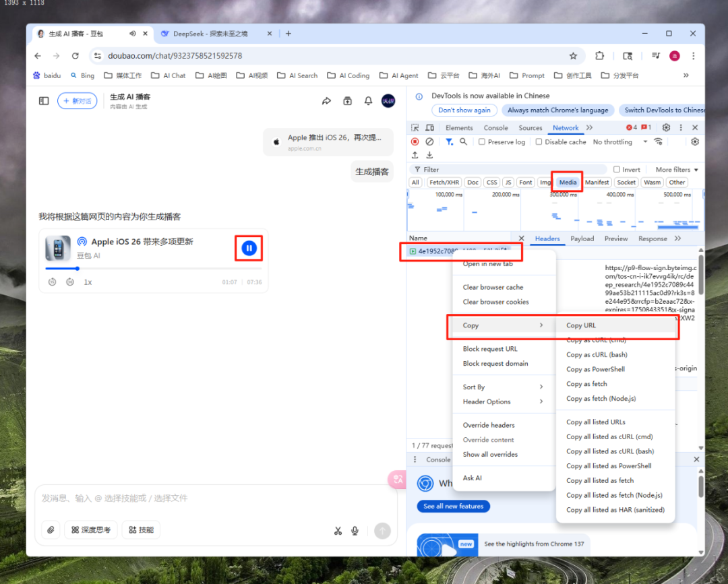Rewind the podcast 15 seconds
728x584 pixels.
[52, 282]
